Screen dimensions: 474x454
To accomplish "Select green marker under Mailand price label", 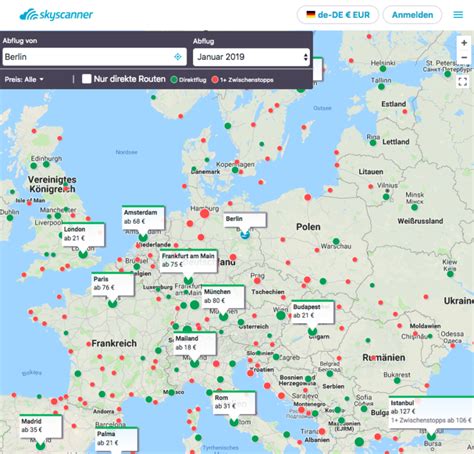I will click(x=194, y=364).
